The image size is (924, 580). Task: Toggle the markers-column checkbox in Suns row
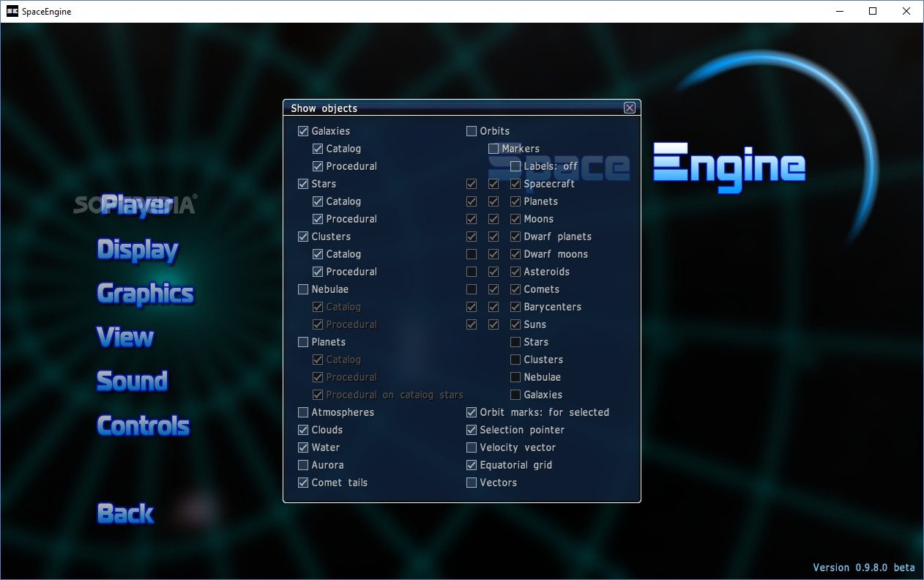tap(493, 324)
